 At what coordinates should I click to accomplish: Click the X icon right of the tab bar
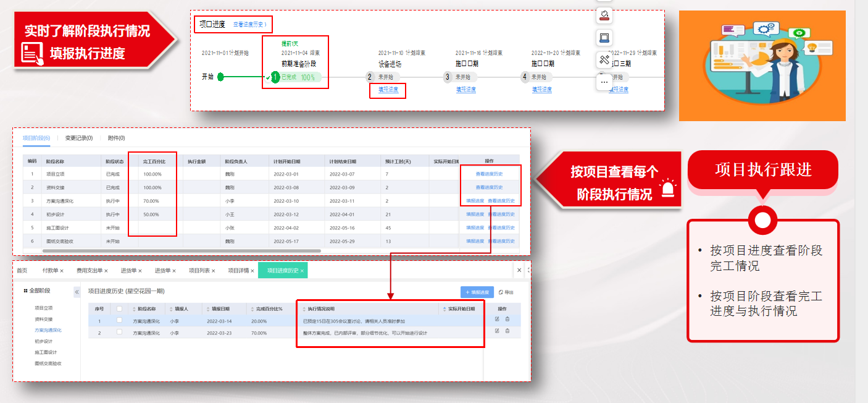pyautogui.click(x=519, y=270)
